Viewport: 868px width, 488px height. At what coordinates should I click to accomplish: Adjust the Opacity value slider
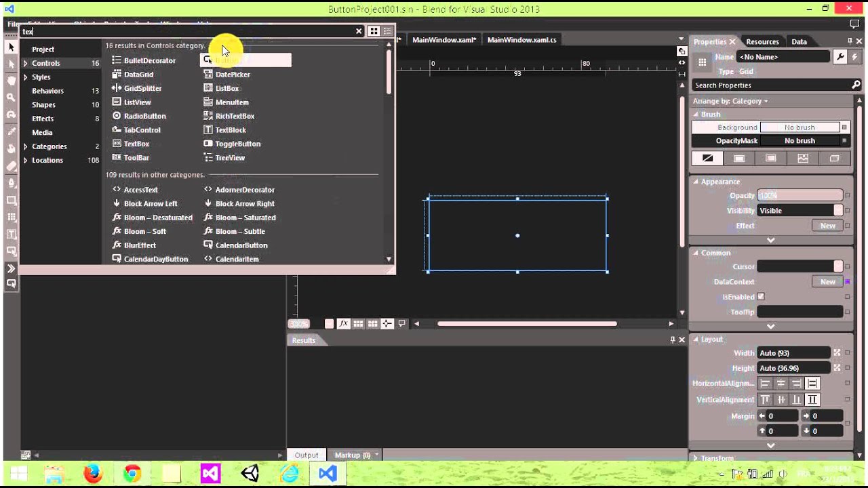pos(800,196)
